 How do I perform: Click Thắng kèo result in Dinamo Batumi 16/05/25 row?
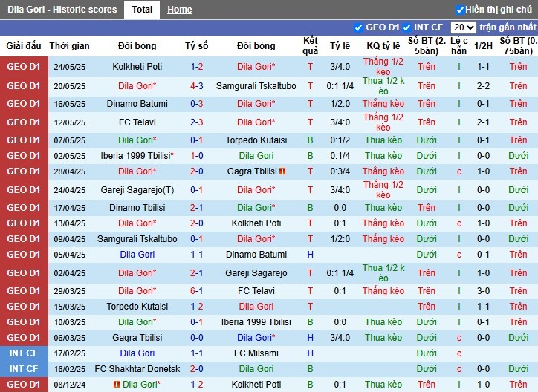coord(383,103)
